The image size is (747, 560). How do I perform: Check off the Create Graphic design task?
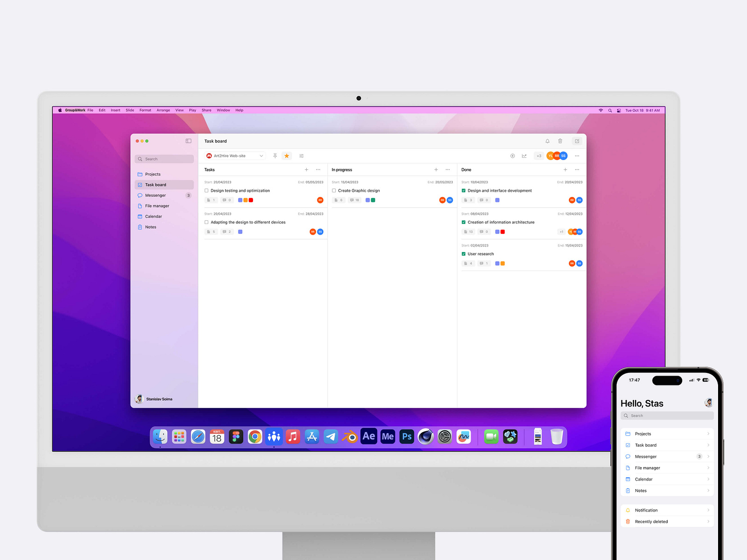coord(333,190)
